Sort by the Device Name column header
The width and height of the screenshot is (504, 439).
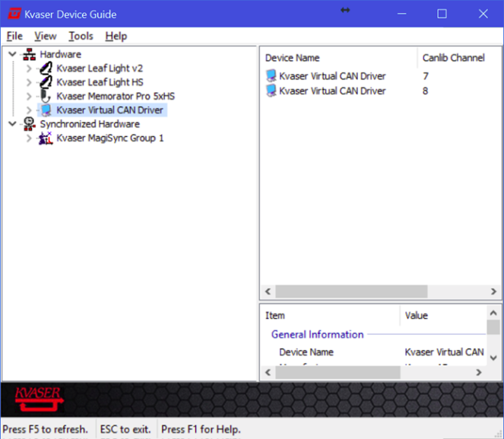click(x=339, y=58)
